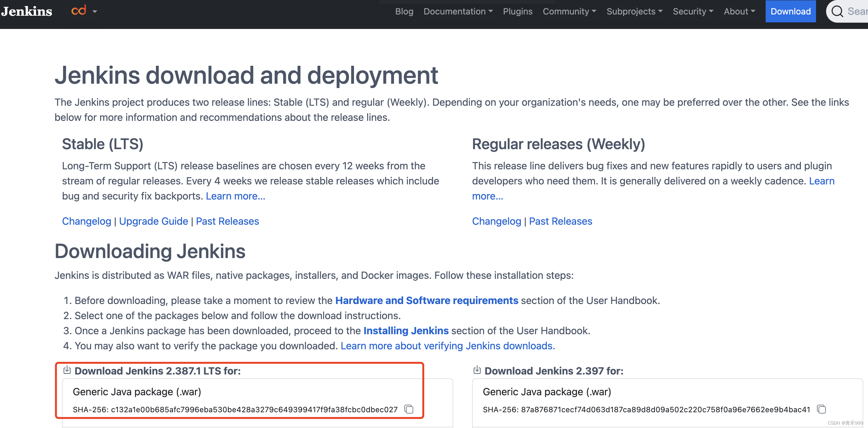
Task: Select the LTS Generic Java package (.war)
Action: tap(137, 392)
